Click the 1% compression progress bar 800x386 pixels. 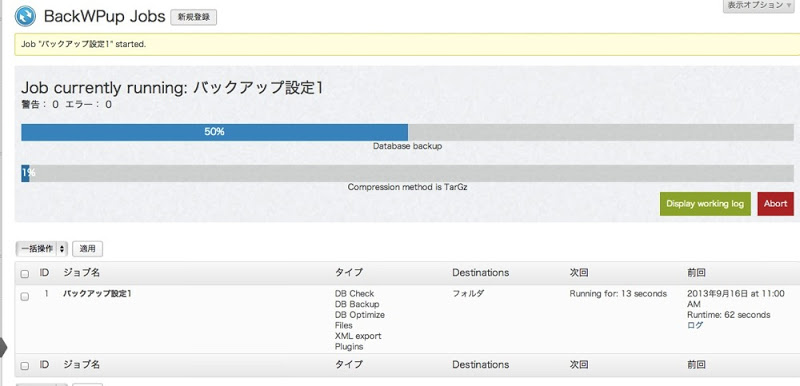click(x=407, y=173)
